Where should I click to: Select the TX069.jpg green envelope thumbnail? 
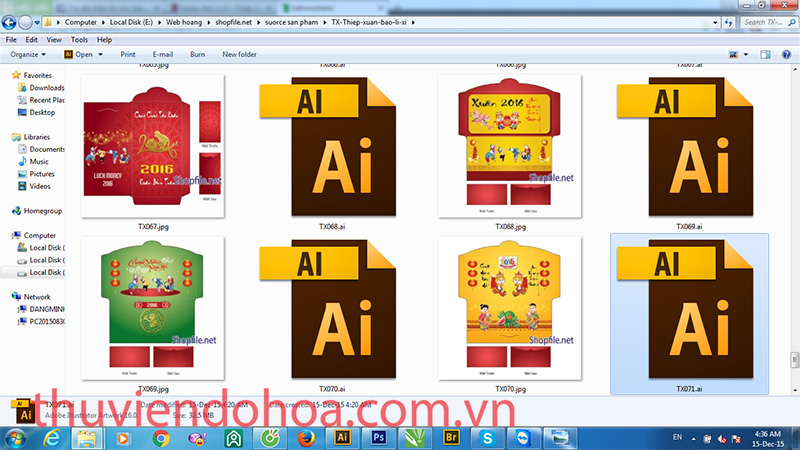click(153, 309)
